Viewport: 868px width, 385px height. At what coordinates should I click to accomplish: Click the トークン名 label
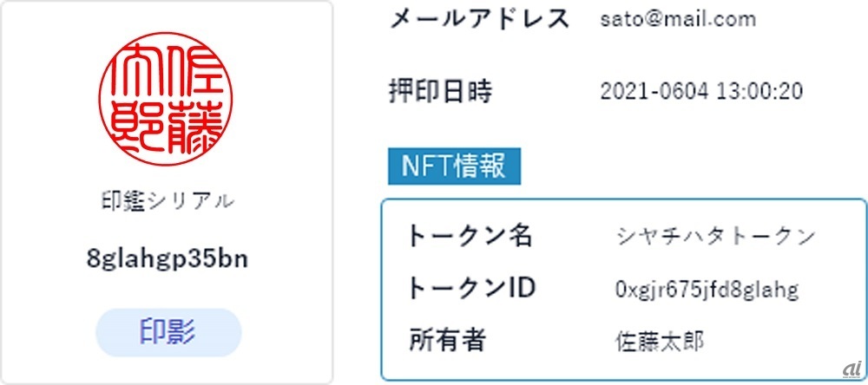click(x=470, y=236)
